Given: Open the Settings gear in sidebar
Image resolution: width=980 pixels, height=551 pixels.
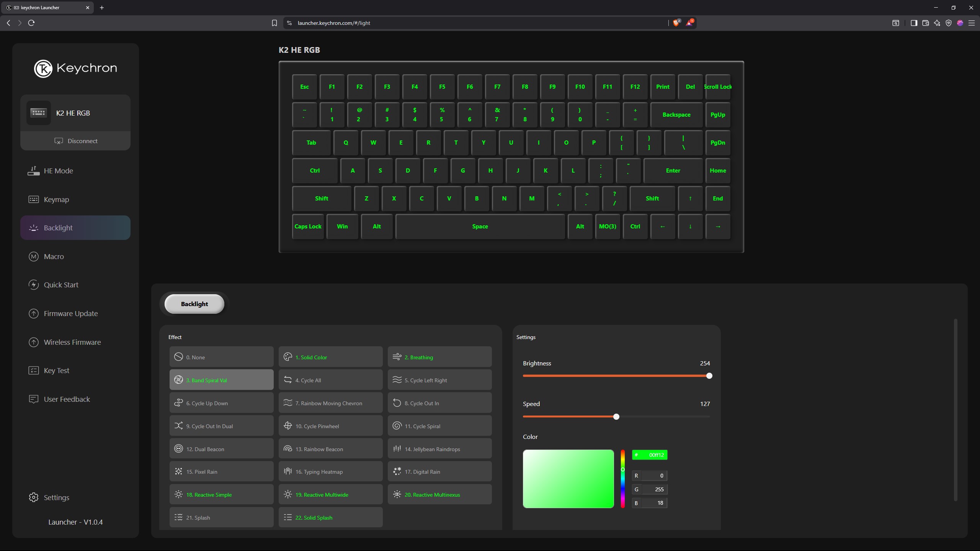Looking at the screenshot, I should 34,497.
